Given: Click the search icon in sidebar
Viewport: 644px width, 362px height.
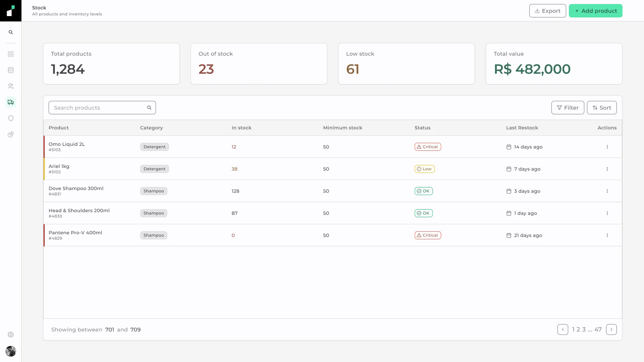Looking at the screenshot, I should click(x=11, y=32).
